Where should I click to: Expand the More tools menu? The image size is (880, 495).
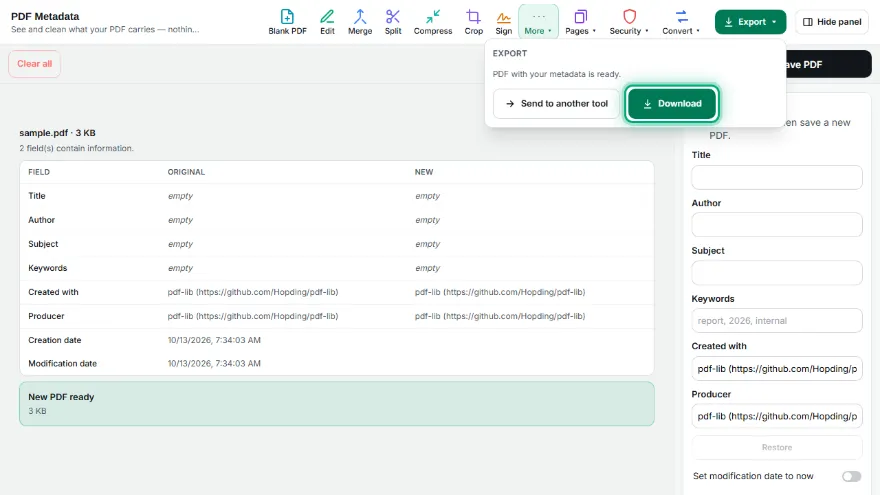tap(538, 22)
